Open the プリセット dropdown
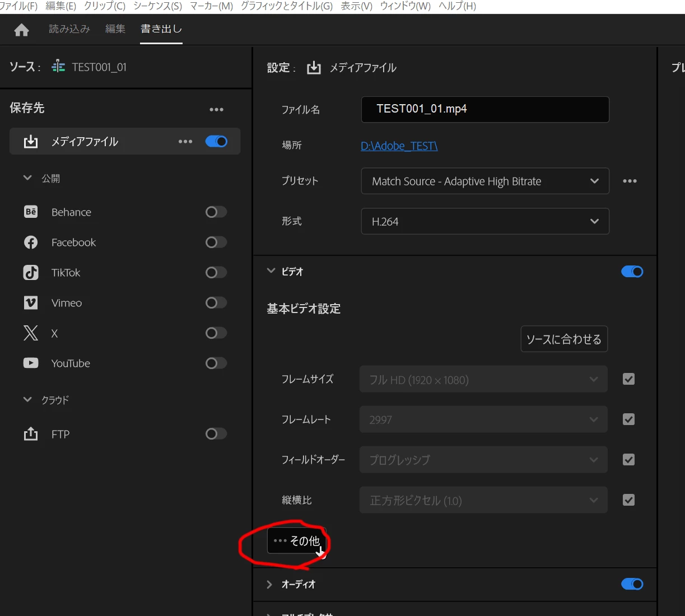Image resolution: width=685 pixels, height=616 pixels. pyautogui.click(x=485, y=181)
